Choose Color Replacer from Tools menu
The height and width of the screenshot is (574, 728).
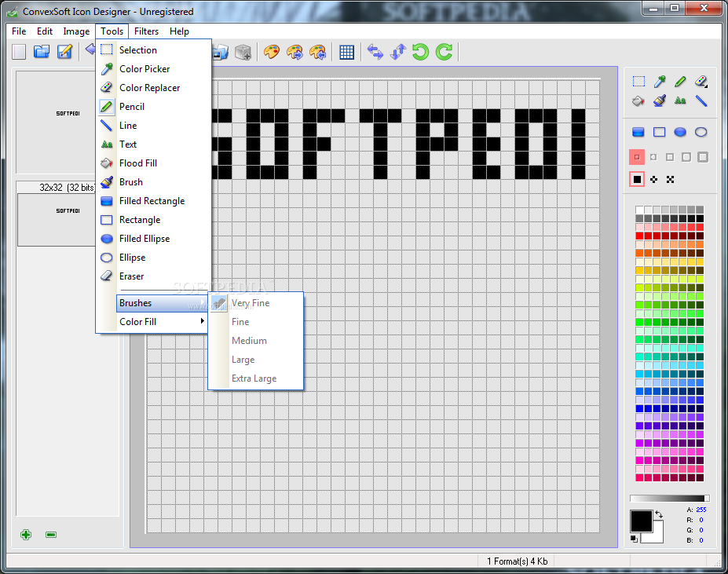click(x=153, y=88)
